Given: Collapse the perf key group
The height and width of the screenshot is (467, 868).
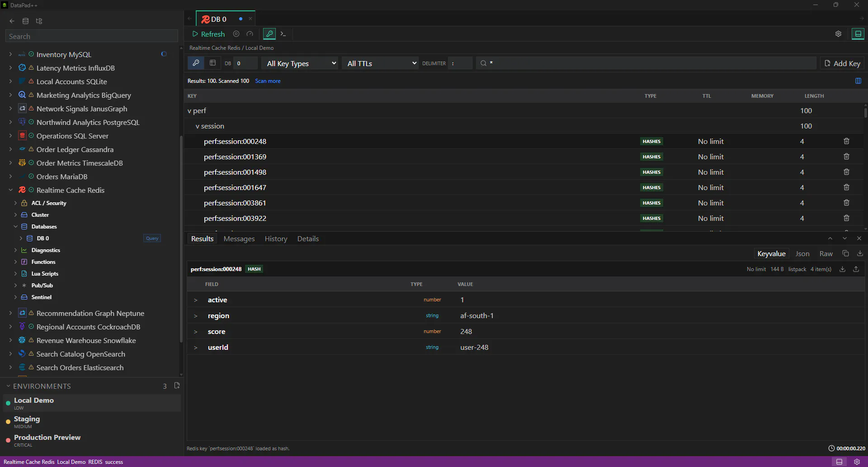Looking at the screenshot, I should 189,111.
